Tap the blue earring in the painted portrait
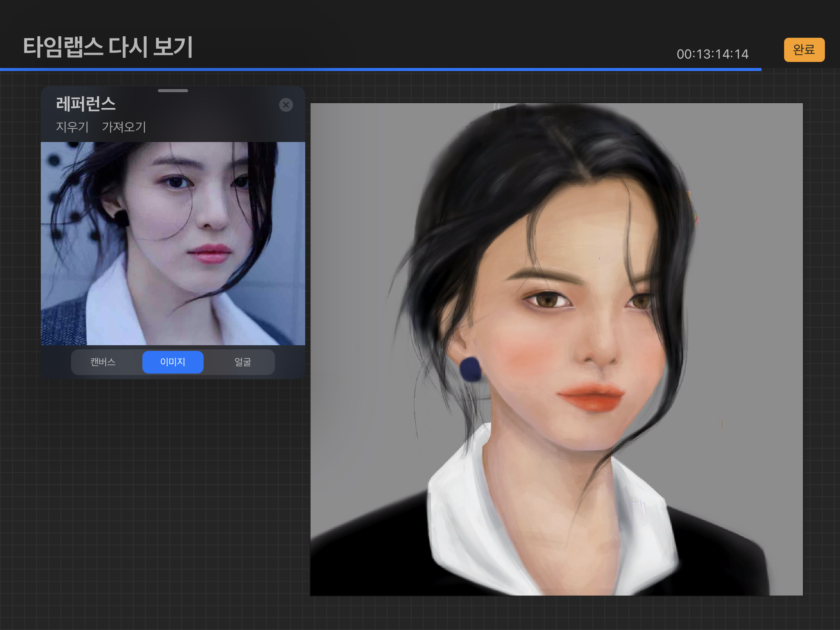The image size is (840, 630). [x=470, y=369]
